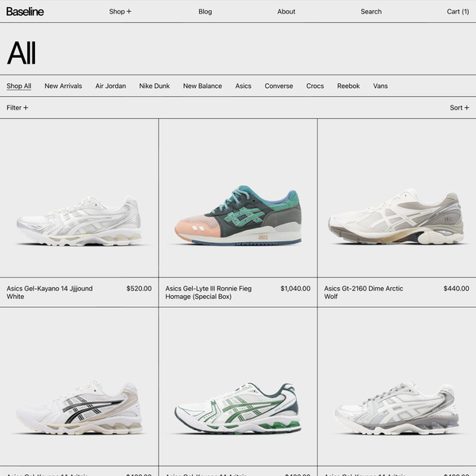Image resolution: width=476 pixels, height=476 pixels.
Task: Expand the Shop + menu
Action: click(121, 12)
